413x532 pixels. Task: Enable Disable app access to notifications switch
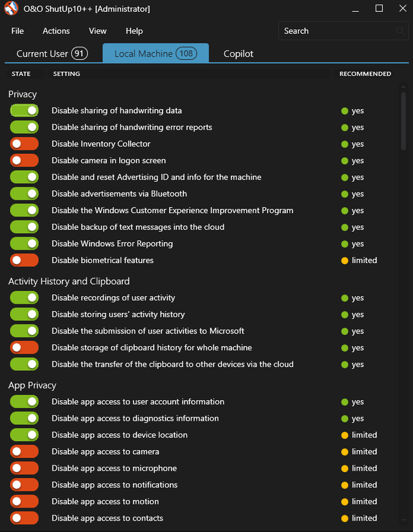coord(24,485)
